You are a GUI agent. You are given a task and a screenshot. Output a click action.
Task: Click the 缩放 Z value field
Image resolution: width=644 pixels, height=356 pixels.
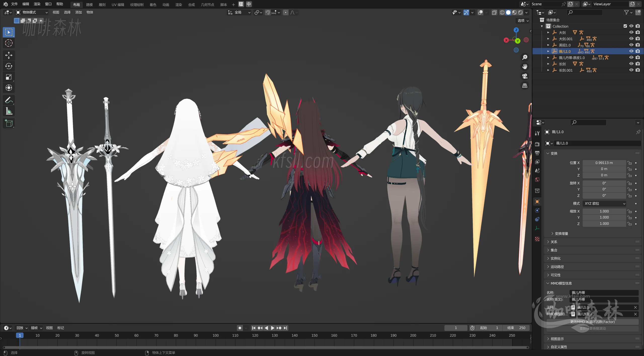click(604, 224)
